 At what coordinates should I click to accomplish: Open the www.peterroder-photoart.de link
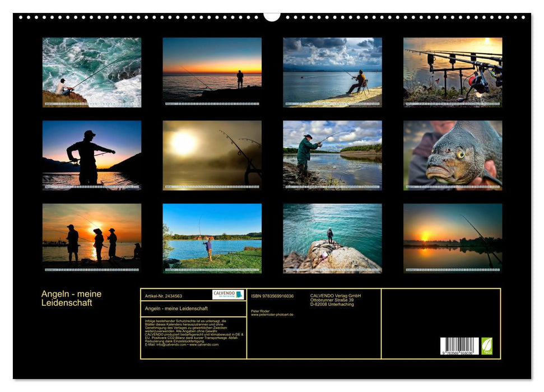(272, 315)
